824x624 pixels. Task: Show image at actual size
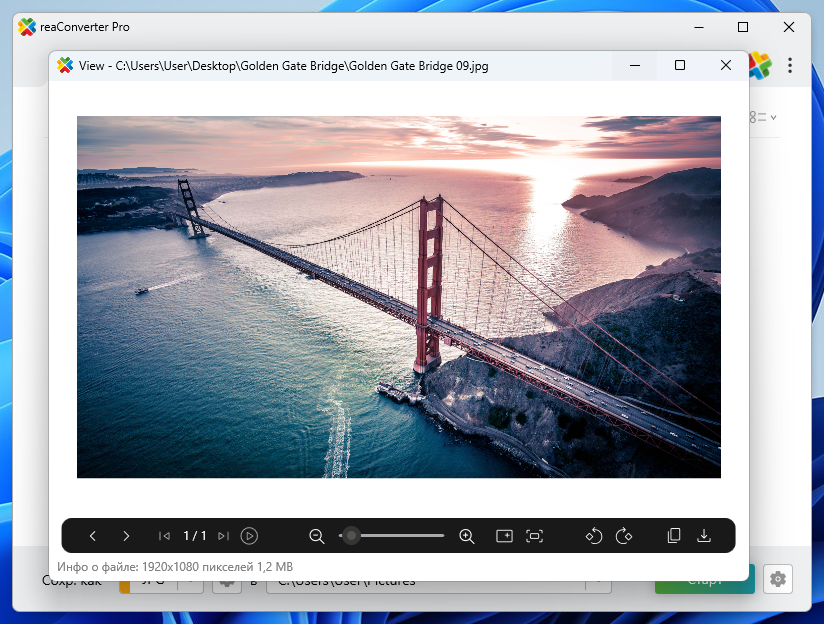click(x=504, y=536)
